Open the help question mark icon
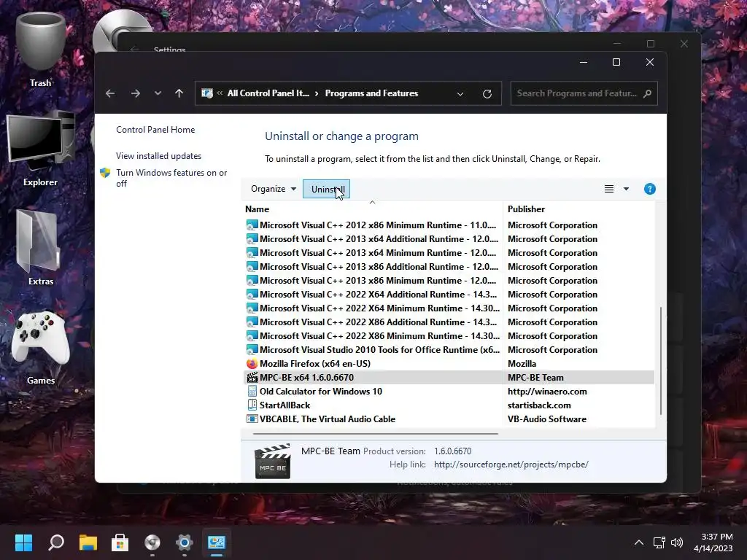Screen dimensions: 747x560 click(x=650, y=189)
